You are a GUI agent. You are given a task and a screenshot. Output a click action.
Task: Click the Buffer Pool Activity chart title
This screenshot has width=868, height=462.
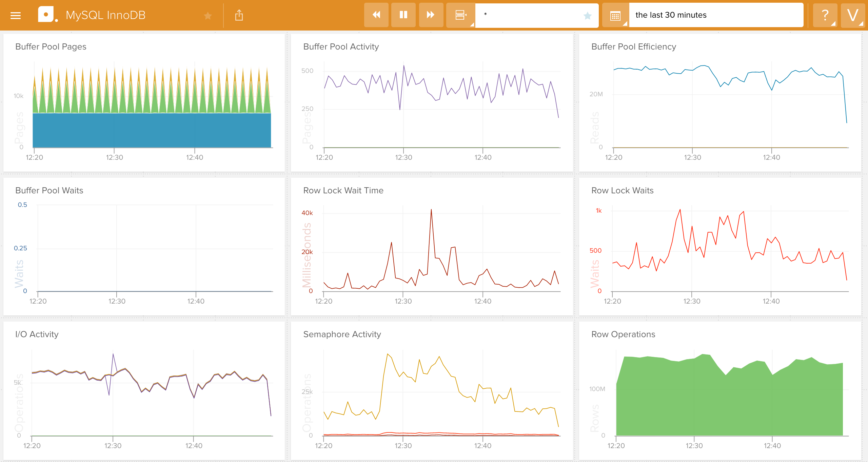point(341,46)
